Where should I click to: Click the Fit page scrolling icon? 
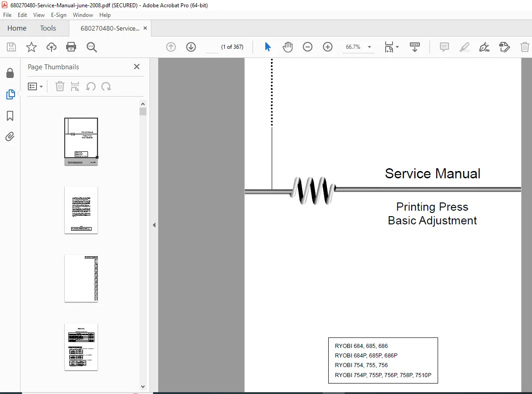pos(389,47)
